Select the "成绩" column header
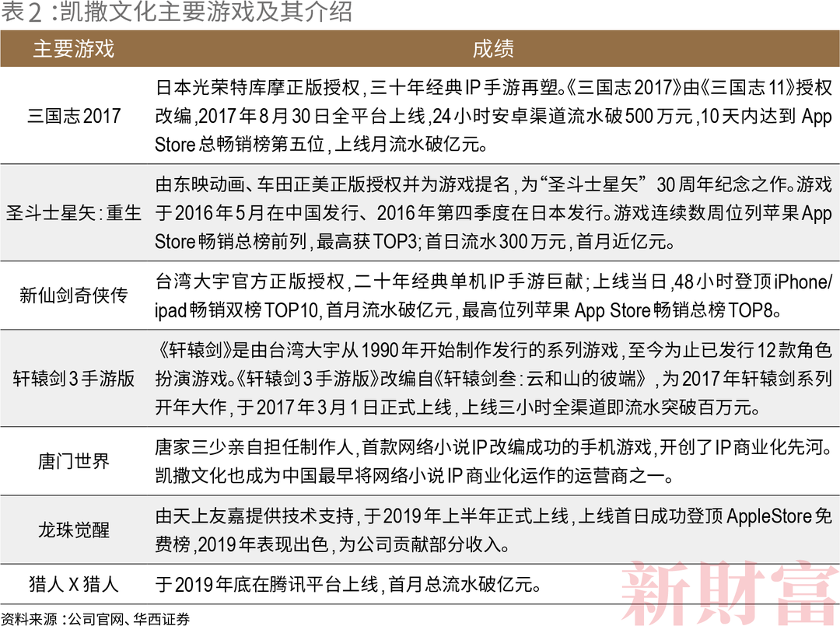840x626 pixels. pyautogui.click(x=493, y=49)
